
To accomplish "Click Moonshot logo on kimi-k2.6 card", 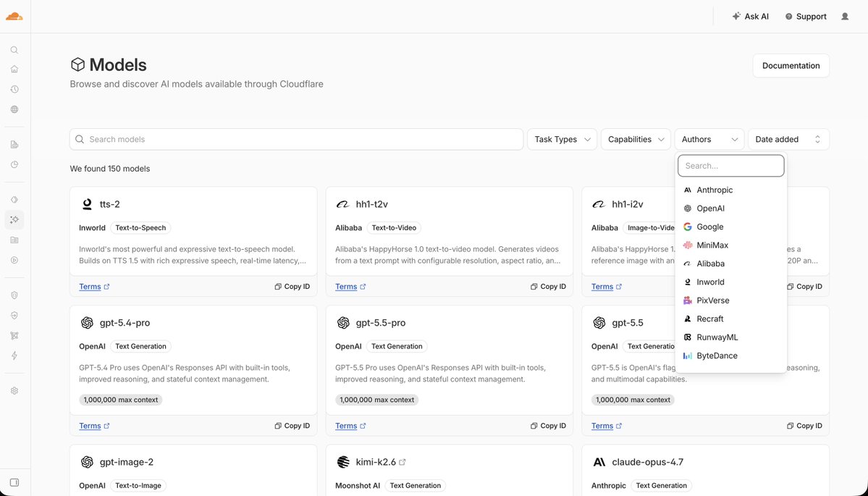I will click(343, 462).
